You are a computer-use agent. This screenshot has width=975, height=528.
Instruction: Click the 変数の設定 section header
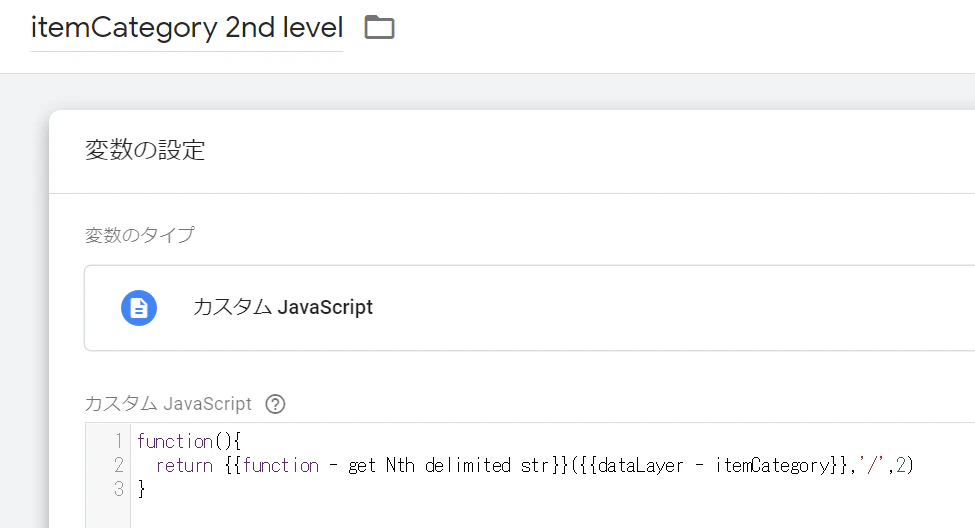[145, 150]
